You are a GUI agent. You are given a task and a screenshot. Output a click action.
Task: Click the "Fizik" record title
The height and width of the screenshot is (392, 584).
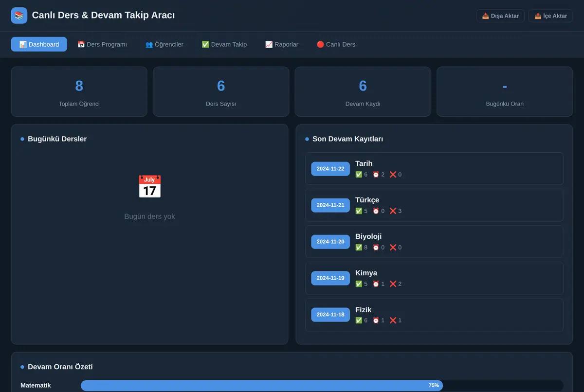click(x=364, y=310)
